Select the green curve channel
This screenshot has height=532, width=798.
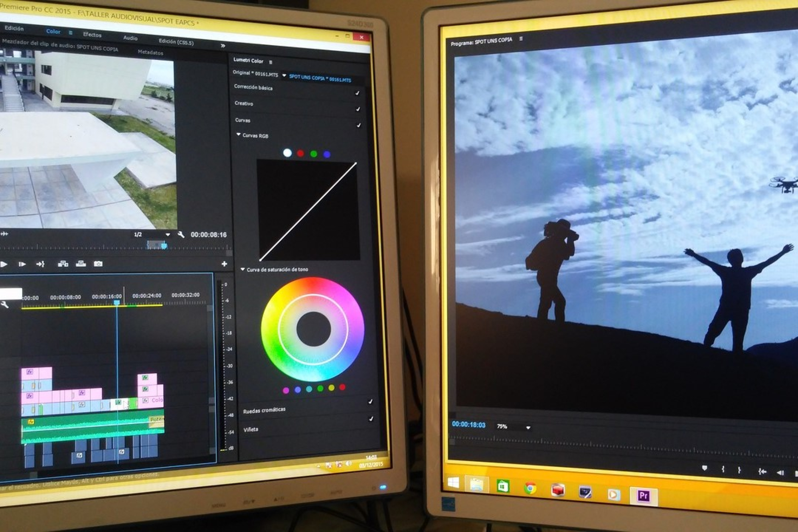tap(314, 154)
